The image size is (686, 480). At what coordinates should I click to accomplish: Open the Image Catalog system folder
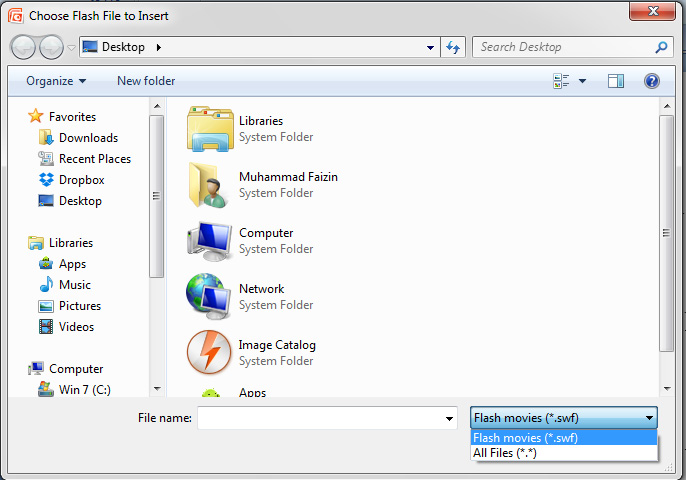(x=209, y=352)
